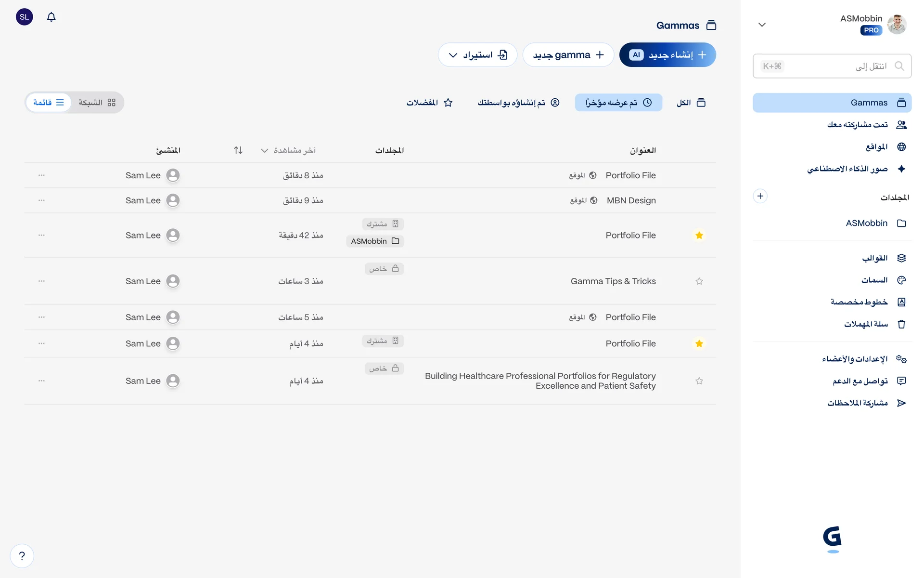The image size is (924, 578).
Task: Open more options for MBN Design row
Action: click(x=41, y=200)
